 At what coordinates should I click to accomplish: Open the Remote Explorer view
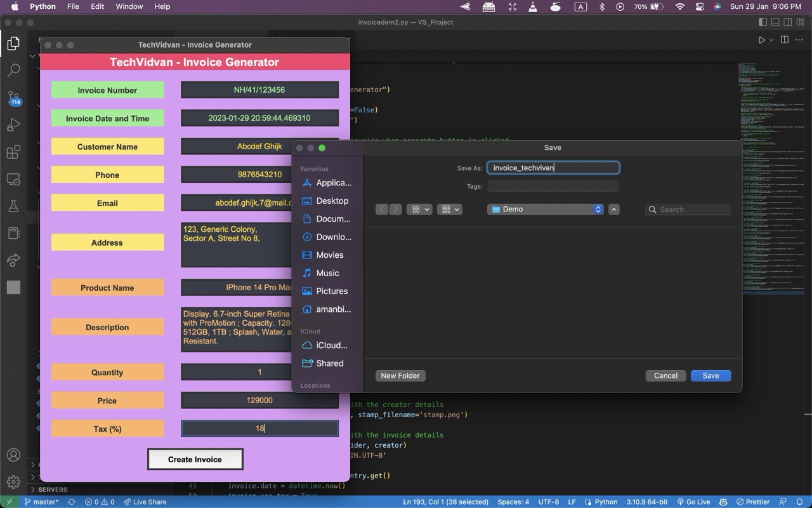[x=13, y=180]
